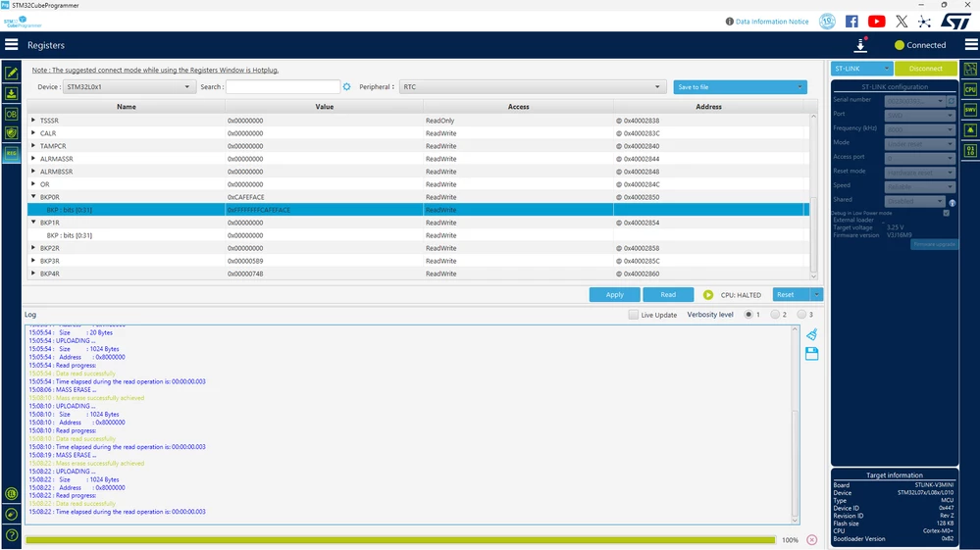
Task: Select verbosity level 3
Action: point(801,315)
